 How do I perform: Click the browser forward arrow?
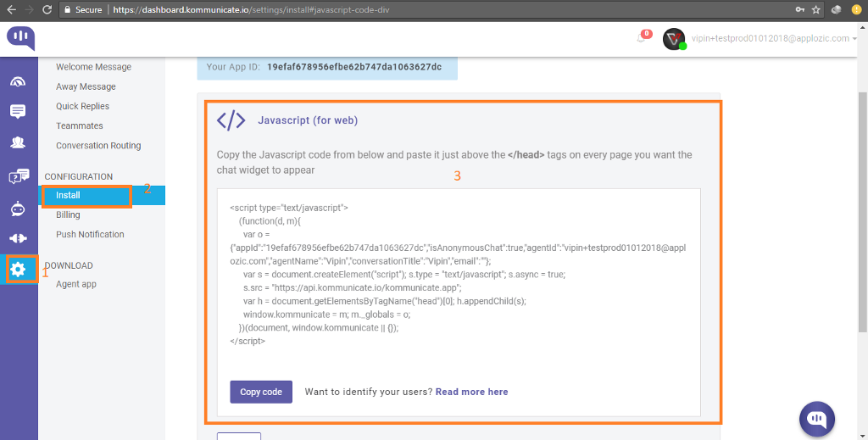[30, 9]
